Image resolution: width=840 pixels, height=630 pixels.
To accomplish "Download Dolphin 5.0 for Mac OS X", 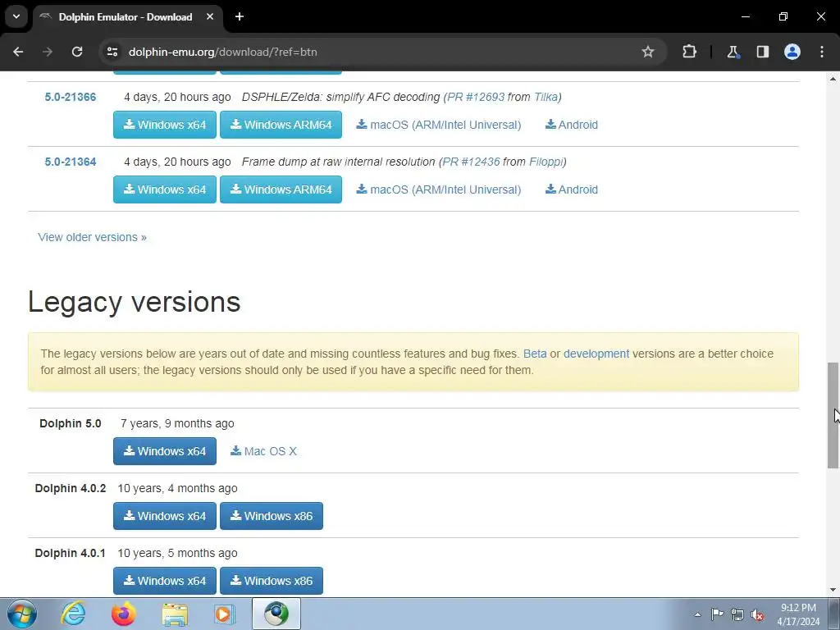I will point(263,451).
